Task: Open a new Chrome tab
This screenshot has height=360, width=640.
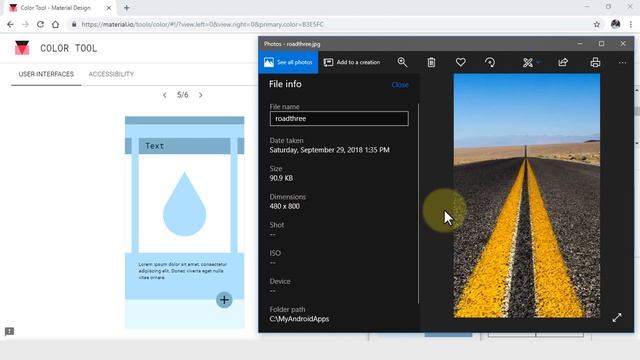Action: click(127, 8)
